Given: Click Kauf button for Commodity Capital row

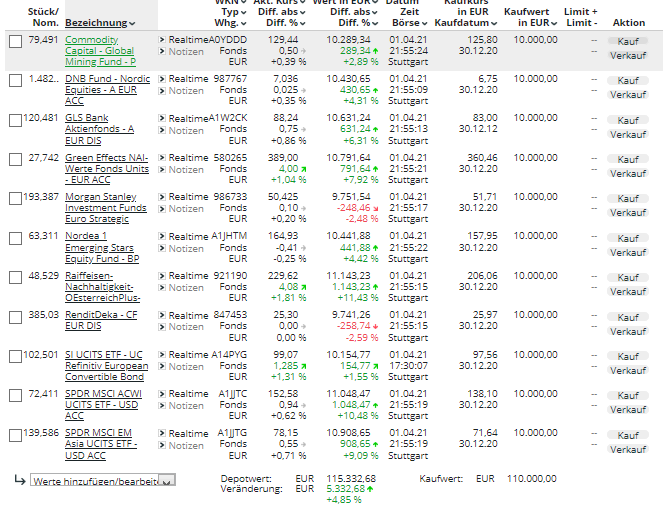Looking at the screenshot, I should [628, 41].
